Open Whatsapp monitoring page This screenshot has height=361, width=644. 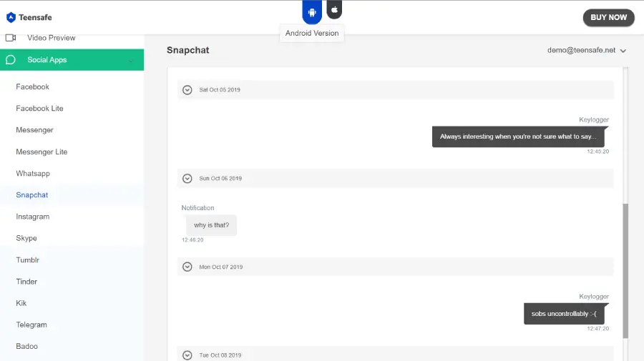pyautogui.click(x=33, y=174)
